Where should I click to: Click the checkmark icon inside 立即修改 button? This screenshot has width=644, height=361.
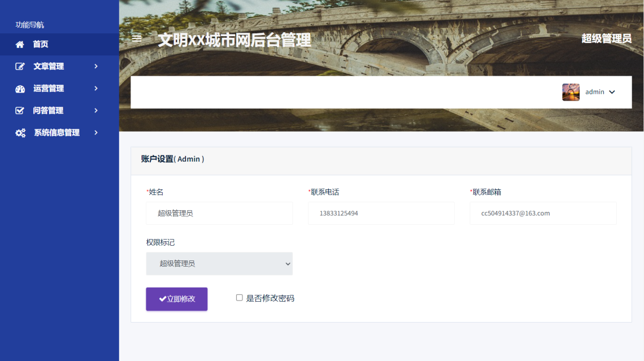point(162,299)
